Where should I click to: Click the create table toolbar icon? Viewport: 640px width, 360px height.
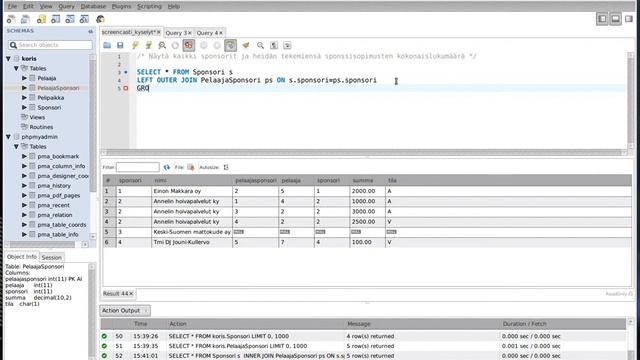coord(56,19)
